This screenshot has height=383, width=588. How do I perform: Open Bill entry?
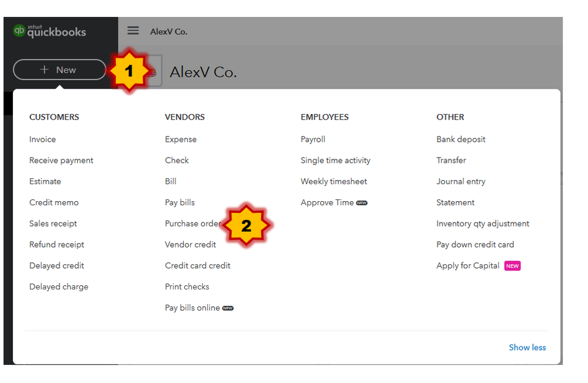coord(171,181)
